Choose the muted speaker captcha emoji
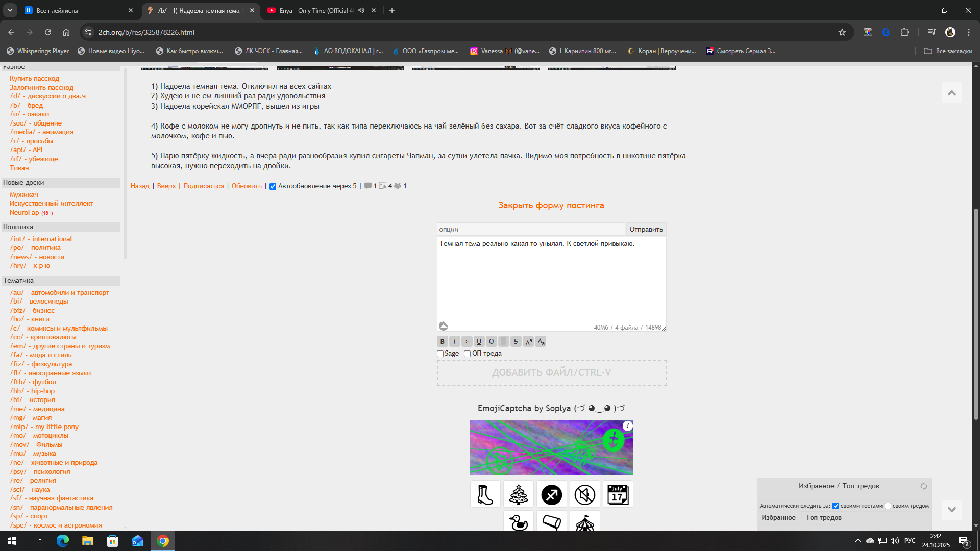This screenshot has width=980, height=551. tap(584, 494)
